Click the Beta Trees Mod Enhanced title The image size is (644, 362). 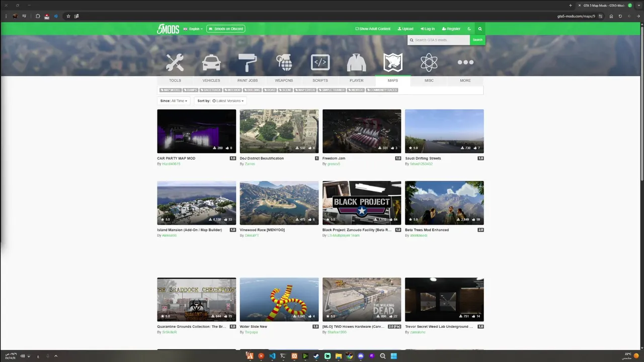tap(427, 230)
